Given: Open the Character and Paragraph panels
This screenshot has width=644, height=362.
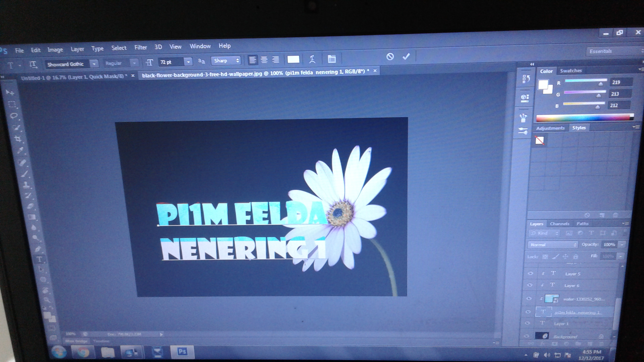Looking at the screenshot, I should click(332, 59).
